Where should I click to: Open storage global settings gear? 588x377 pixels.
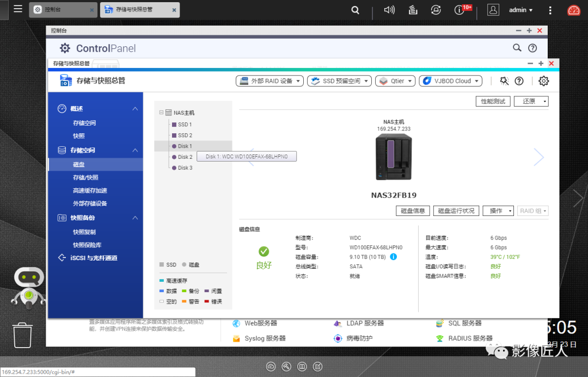click(543, 81)
